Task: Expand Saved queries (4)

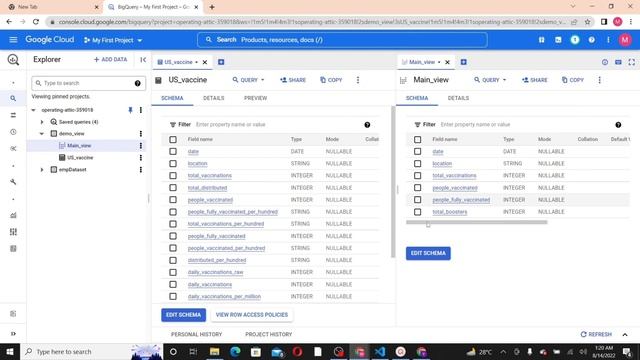Action: tap(42, 122)
